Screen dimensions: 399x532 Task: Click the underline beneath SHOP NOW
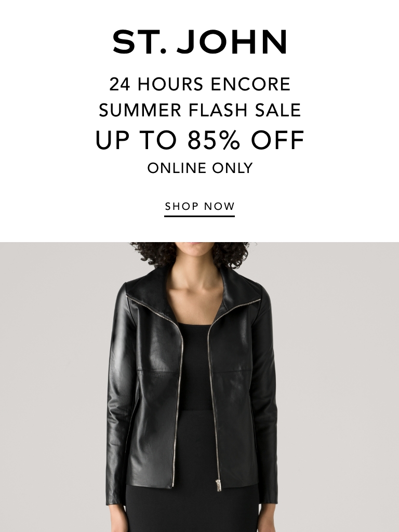coord(199,216)
